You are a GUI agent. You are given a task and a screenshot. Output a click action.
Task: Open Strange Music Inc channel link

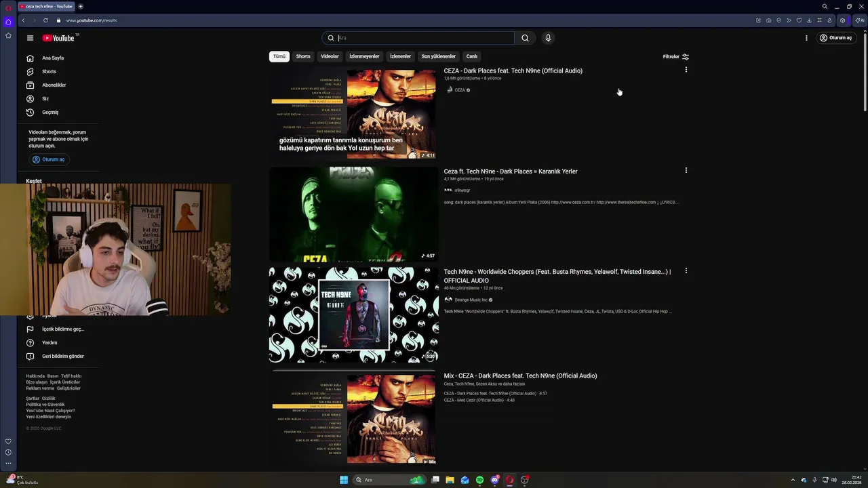pos(471,300)
